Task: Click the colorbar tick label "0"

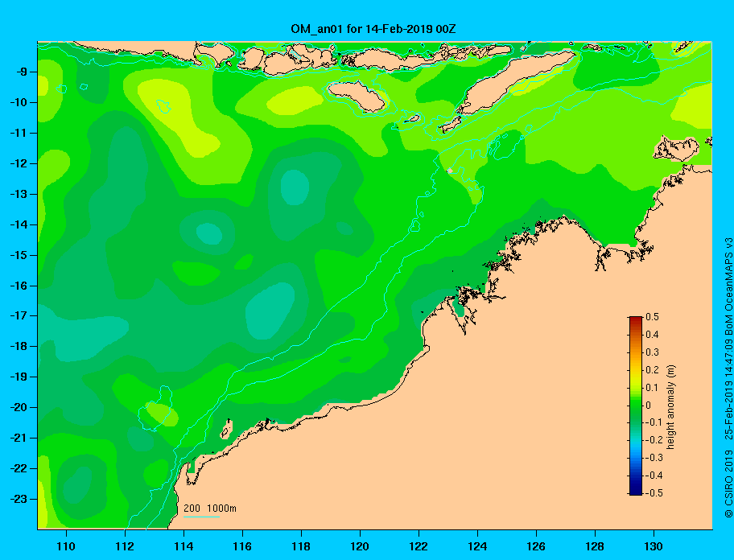Action: [x=649, y=406]
